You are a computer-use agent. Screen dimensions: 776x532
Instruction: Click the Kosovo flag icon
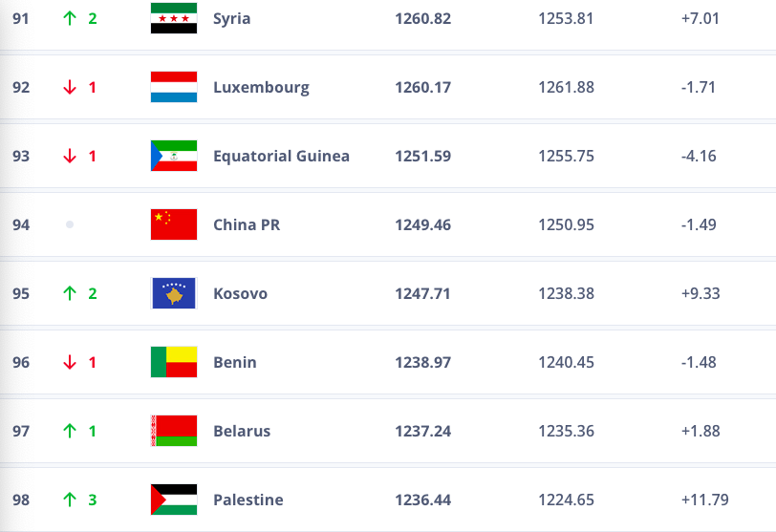(174, 293)
